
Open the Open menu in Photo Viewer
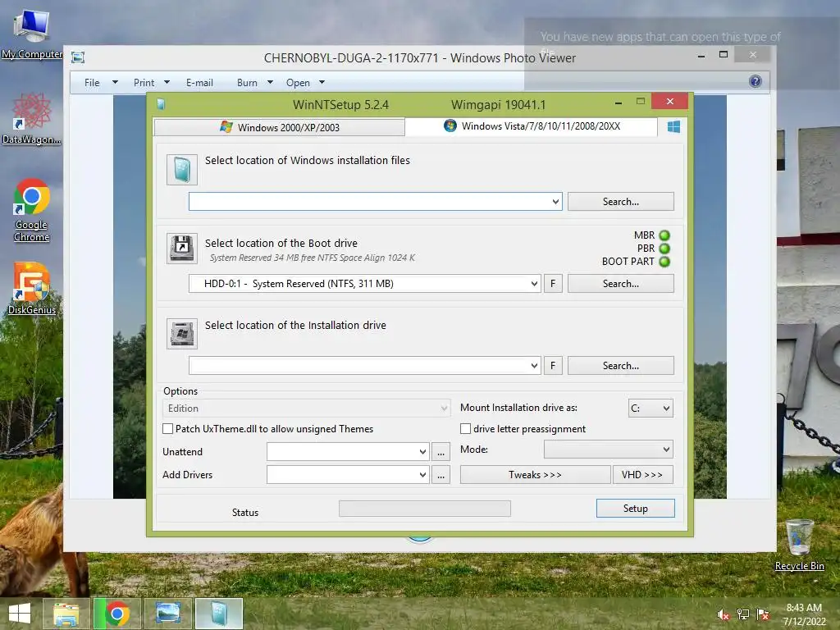point(305,83)
